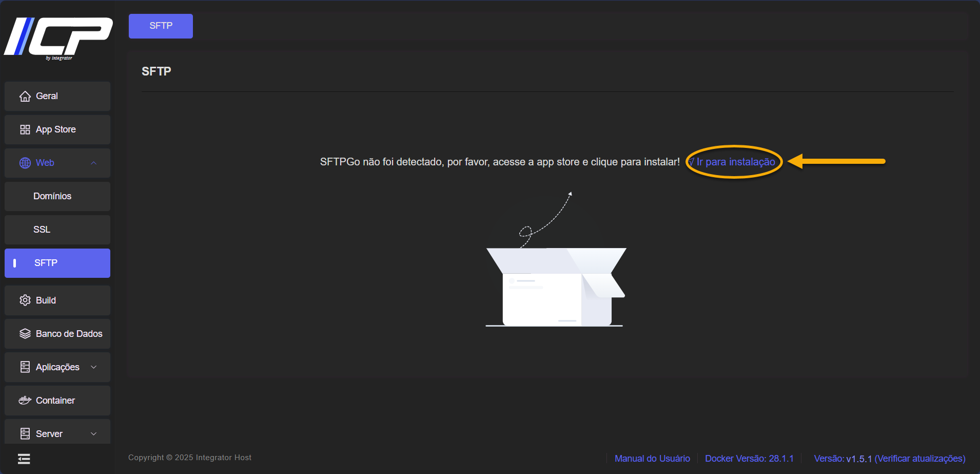
Task: Click 'Verificar atualizações' in the footer
Action: 920,459
